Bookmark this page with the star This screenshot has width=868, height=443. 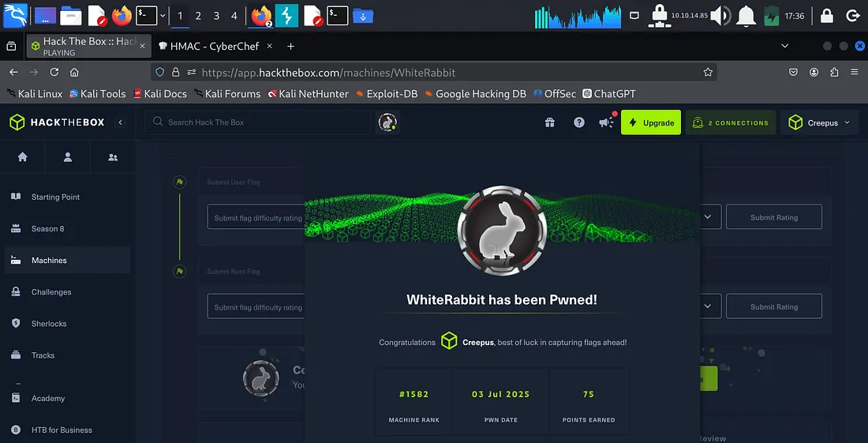click(x=708, y=72)
